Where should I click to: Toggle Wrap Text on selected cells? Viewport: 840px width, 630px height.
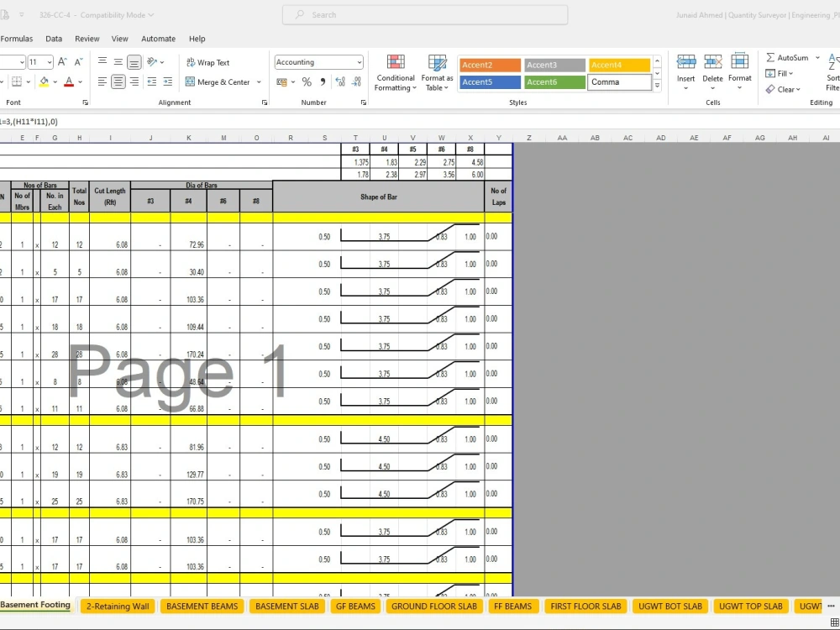point(207,62)
